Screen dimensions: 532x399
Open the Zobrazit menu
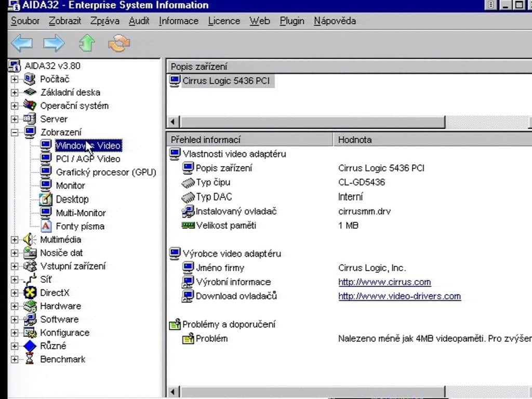click(65, 21)
